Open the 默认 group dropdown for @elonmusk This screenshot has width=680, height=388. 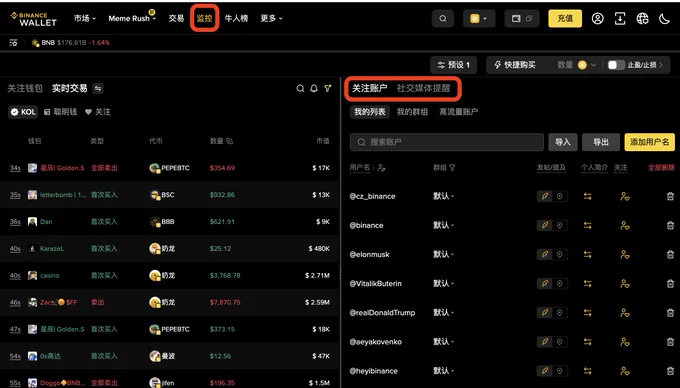point(443,254)
